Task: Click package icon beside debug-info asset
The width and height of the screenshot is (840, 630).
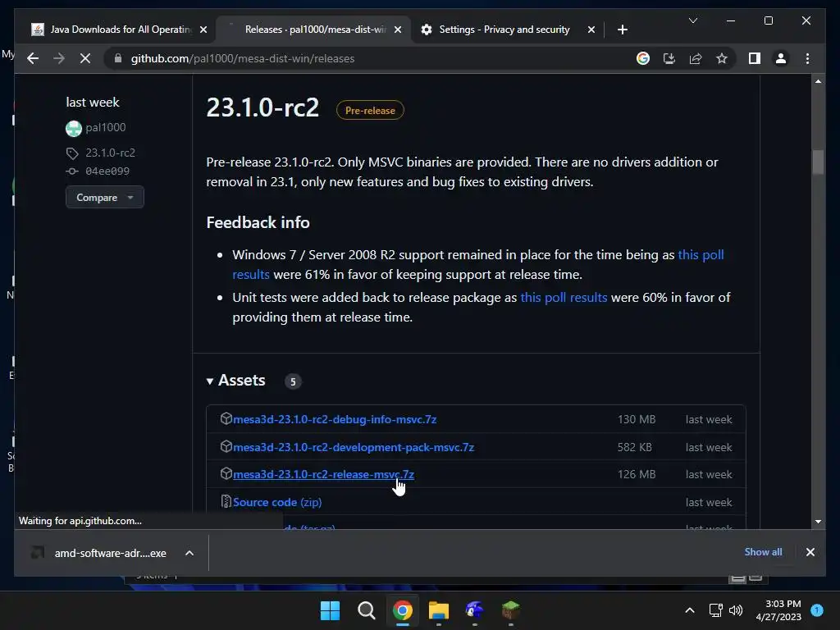Action: click(x=226, y=418)
